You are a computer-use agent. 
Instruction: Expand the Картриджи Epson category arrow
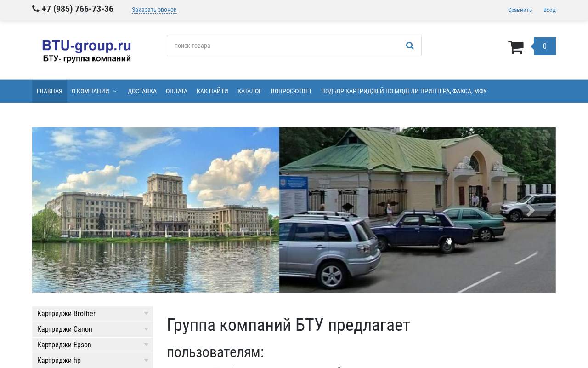click(x=146, y=345)
